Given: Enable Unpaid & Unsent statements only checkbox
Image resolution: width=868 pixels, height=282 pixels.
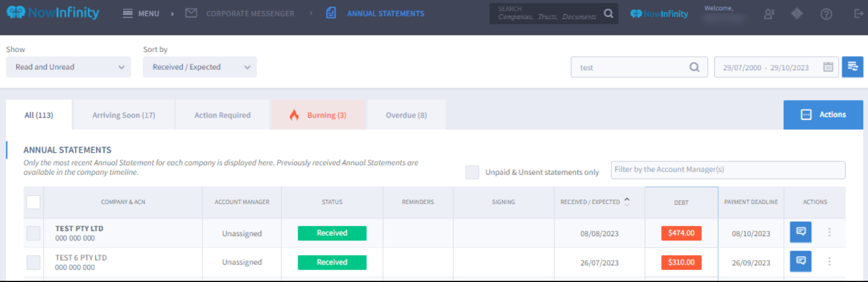Looking at the screenshot, I should (472, 172).
